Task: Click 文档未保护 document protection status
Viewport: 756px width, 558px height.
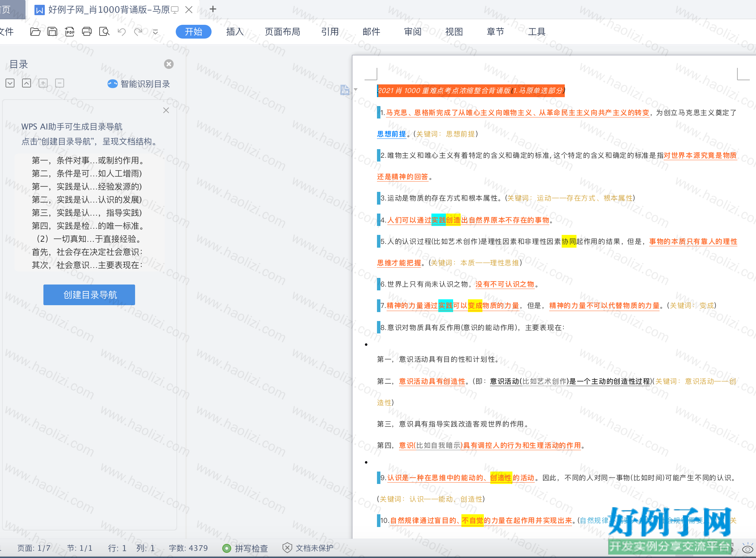Action: (x=308, y=548)
